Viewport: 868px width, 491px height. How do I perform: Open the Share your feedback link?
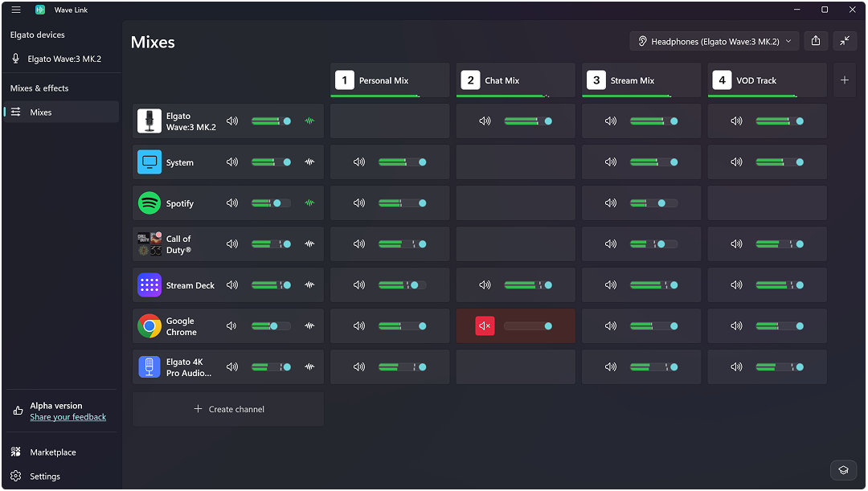click(x=68, y=417)
